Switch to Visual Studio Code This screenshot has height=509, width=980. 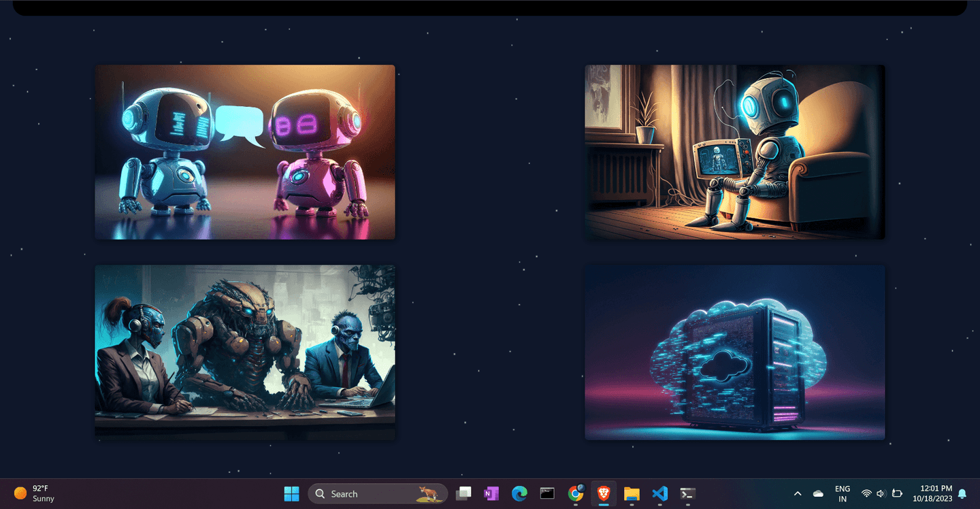click(x=659, y=493)
